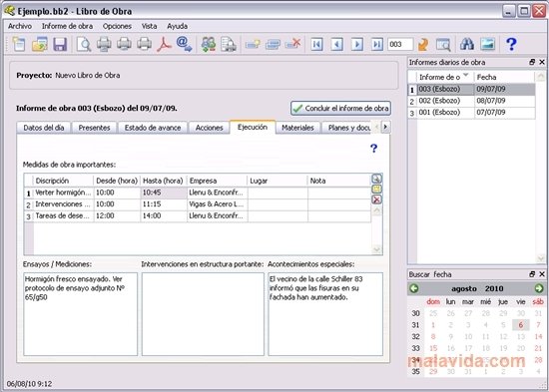Click the Hasta (hora) cell 10:45

164,193
